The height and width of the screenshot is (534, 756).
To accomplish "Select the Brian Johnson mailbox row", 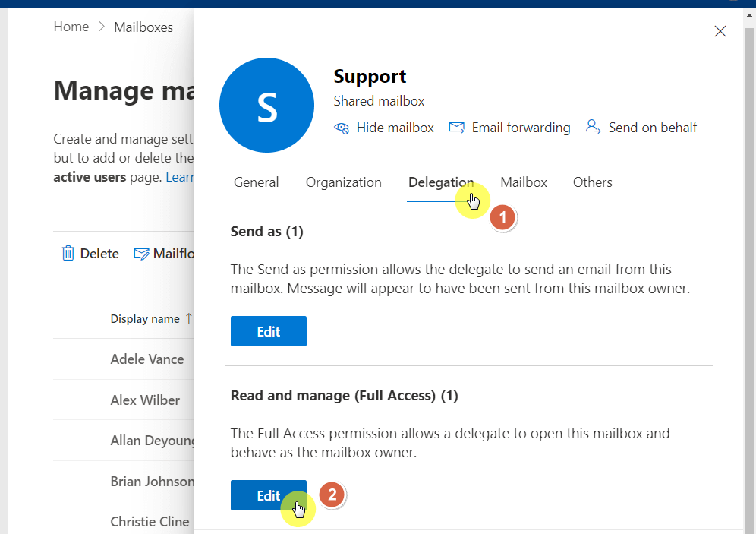I will point(124,482).
